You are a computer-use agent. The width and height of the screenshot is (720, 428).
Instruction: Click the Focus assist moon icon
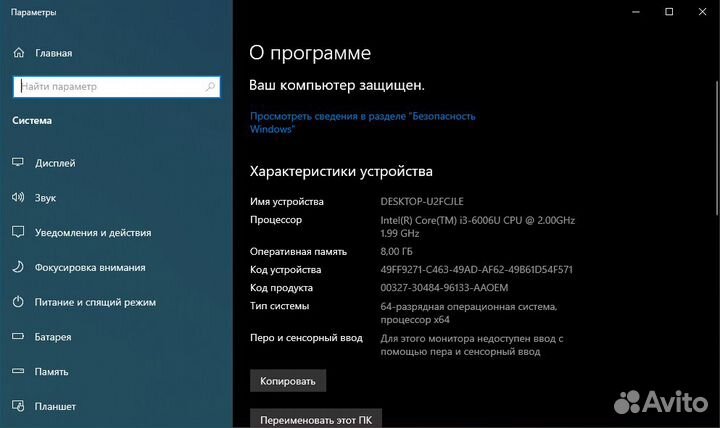(18, 267)
